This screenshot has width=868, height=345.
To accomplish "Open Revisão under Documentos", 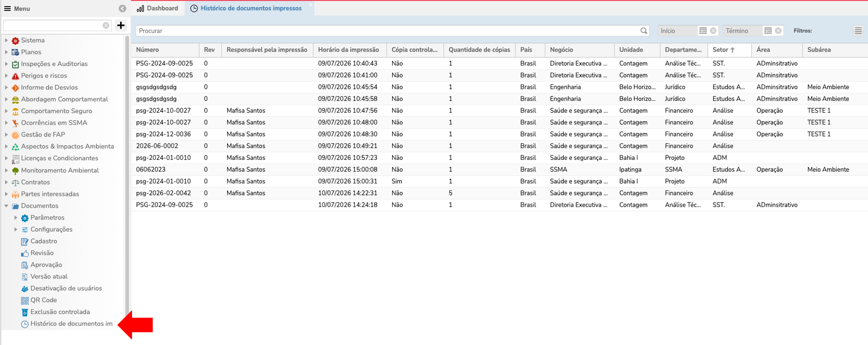I will 42,253.
